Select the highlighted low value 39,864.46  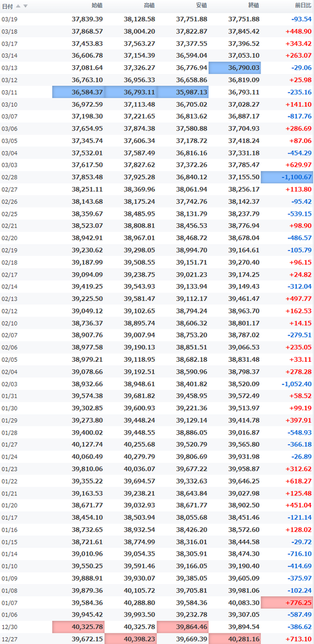[183, 627]
